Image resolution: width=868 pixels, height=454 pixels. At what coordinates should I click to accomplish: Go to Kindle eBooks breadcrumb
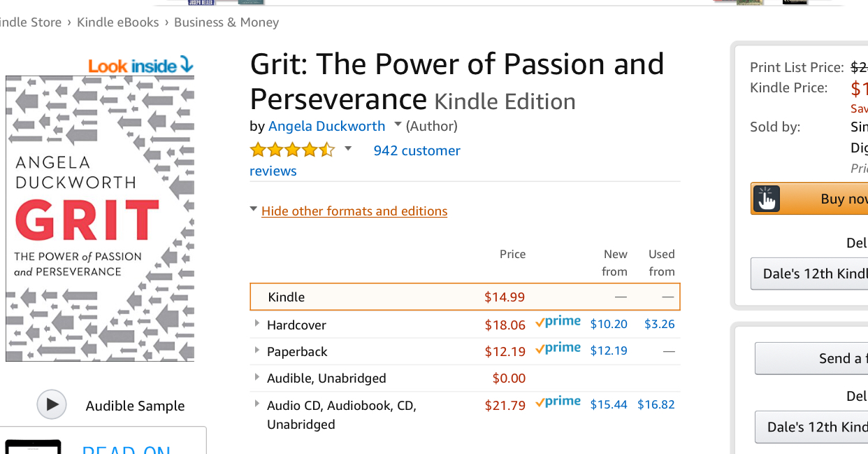pos(118,22)
